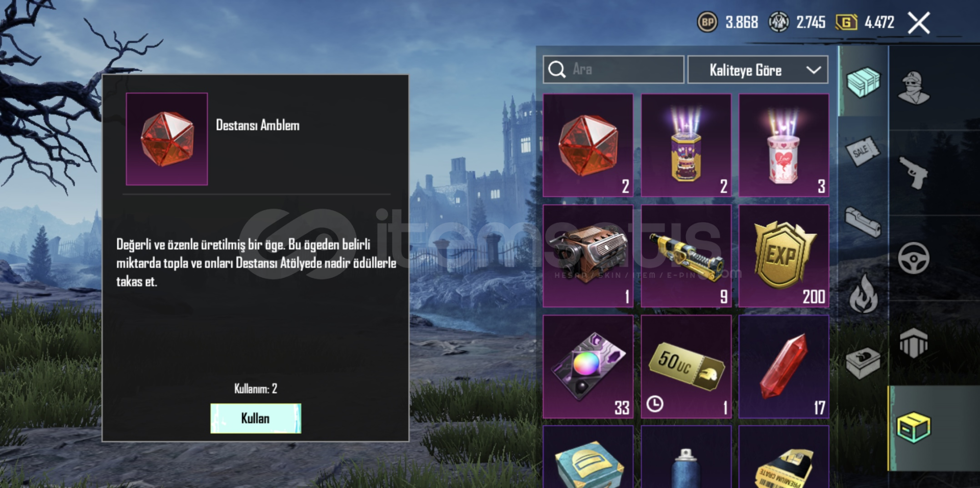Open the yellow box inventory tab

pyautogui.click(x=914, y=427)
